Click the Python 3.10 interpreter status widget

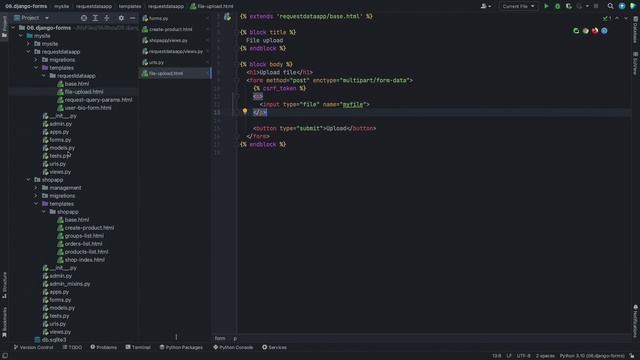click(592, 356)
